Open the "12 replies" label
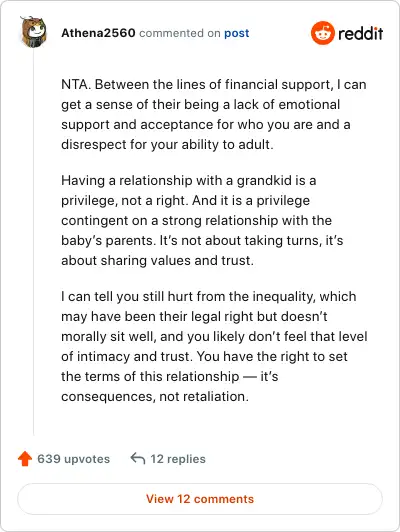The width and height of the screenshot is (400, 532). (x=178, y=459)
